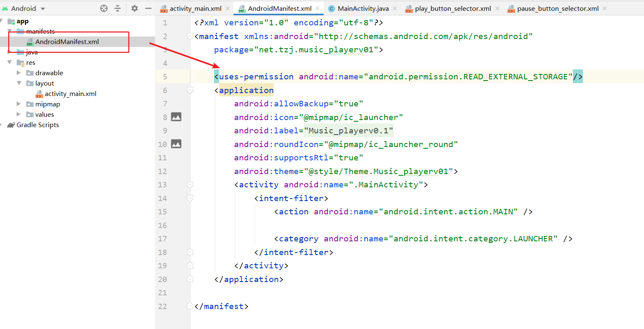Switch to the play_button_selector.xml tab
644x329 pixels.
pyautogui.click(x=453, y=8)
